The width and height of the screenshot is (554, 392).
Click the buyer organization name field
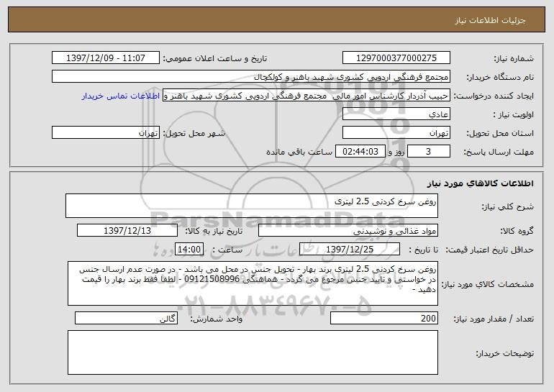pos(251,77)
